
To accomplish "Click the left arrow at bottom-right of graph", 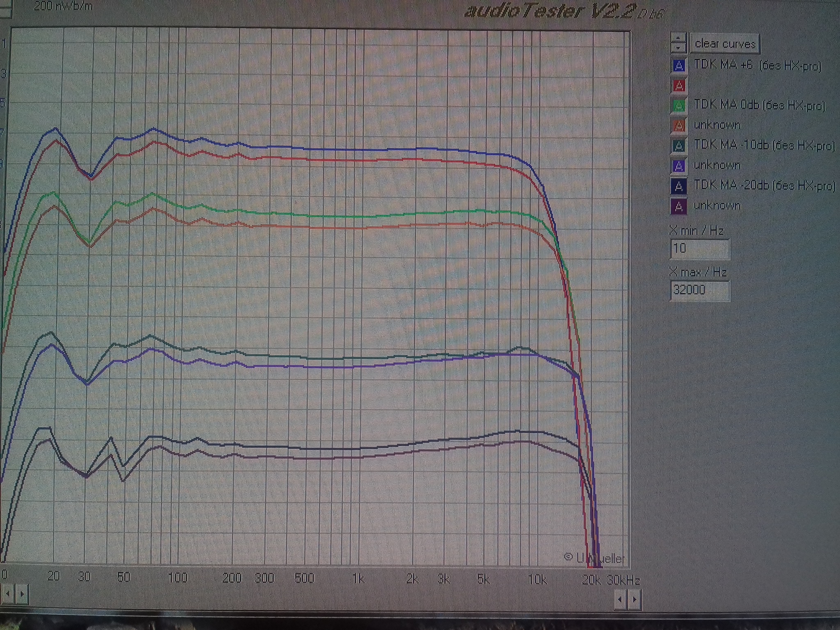I will (x=620, y=599).
